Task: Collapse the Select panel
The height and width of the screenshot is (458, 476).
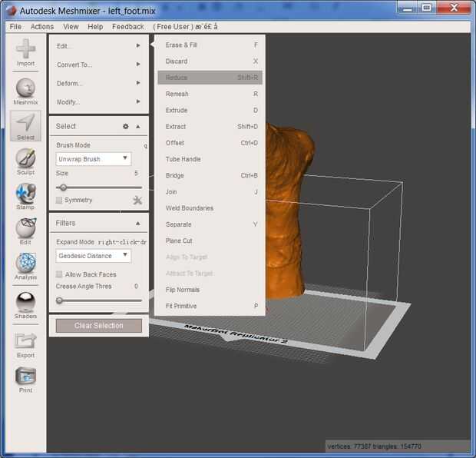Action: coord(138,127)
